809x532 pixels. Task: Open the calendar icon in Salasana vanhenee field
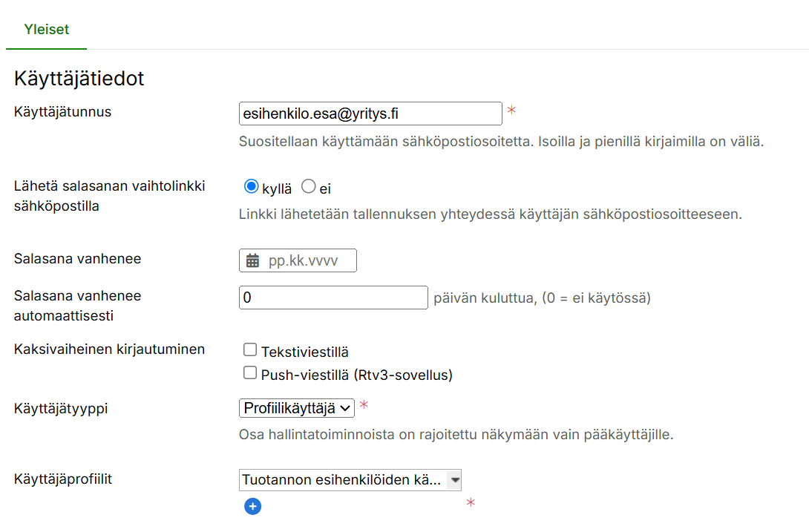pyautogui.click(x=252, y=260)
